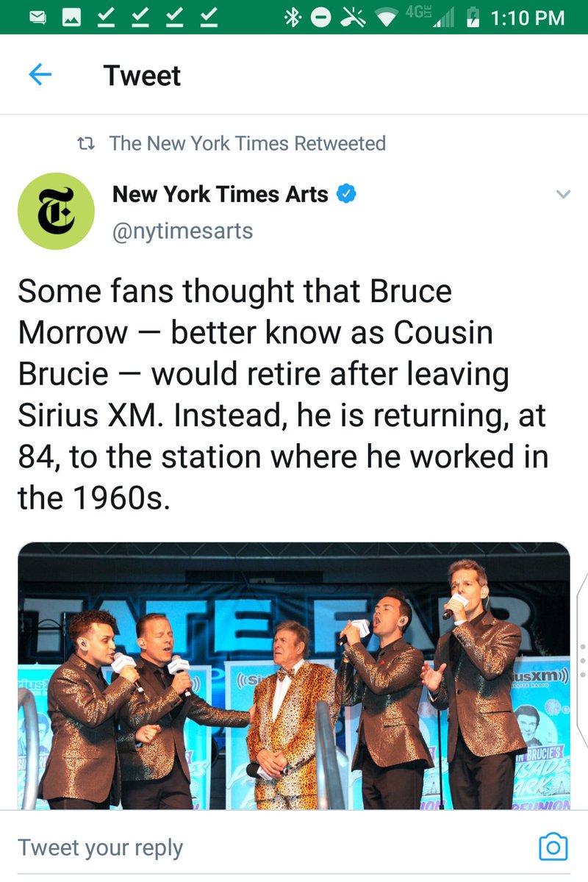Tap the New York Times Arts name
Screen dimensions: 588x882
click(220, 194)
